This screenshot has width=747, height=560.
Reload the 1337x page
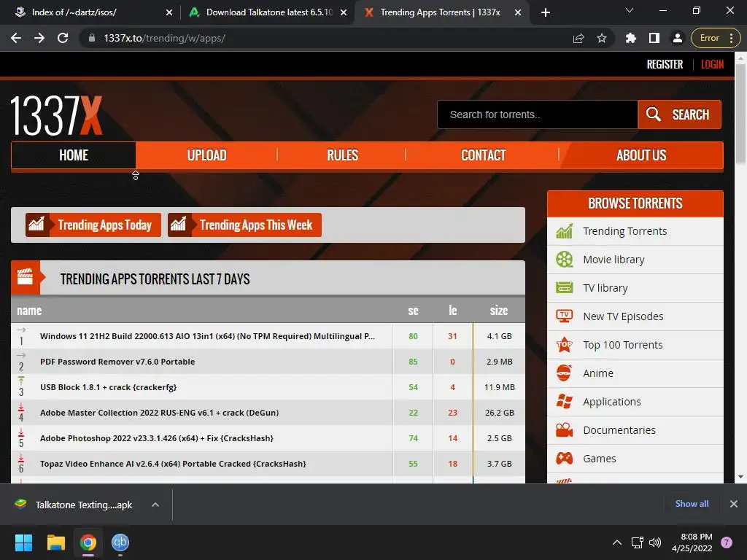[63, 38]
